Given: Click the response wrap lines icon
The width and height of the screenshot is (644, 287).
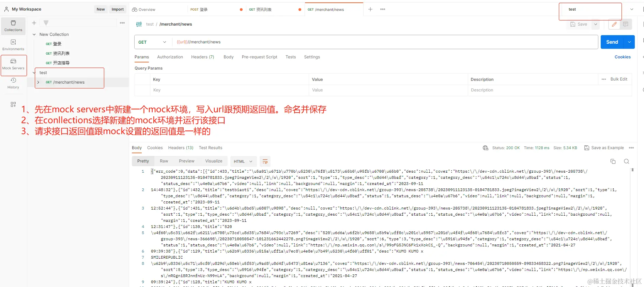Looking at the screenshot, I should 265,161.
